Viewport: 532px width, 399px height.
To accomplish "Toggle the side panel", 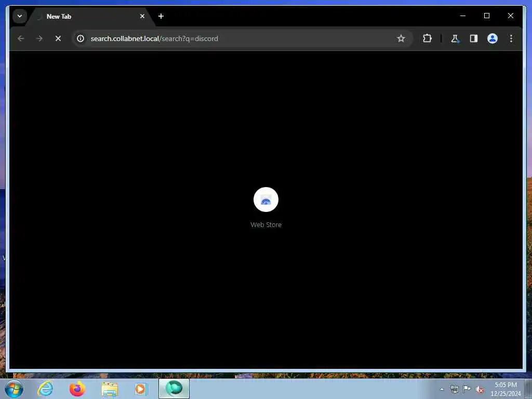I will point(474,38).
